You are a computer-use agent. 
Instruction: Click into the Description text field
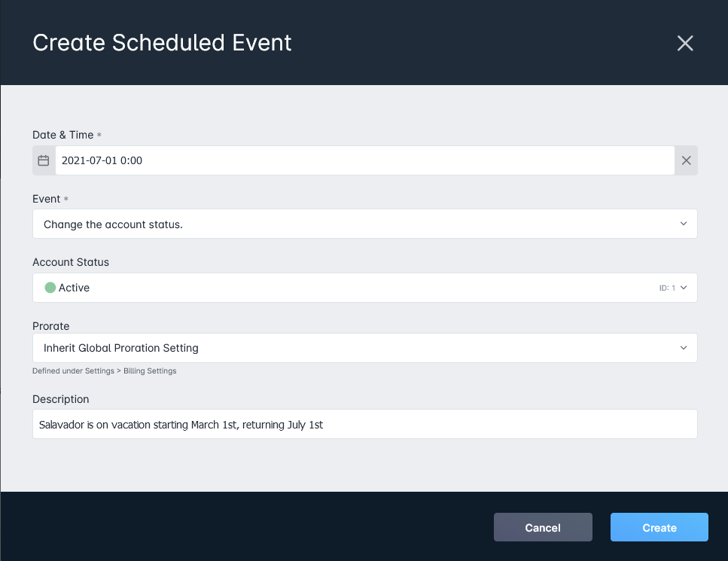(x=365, y=424)
